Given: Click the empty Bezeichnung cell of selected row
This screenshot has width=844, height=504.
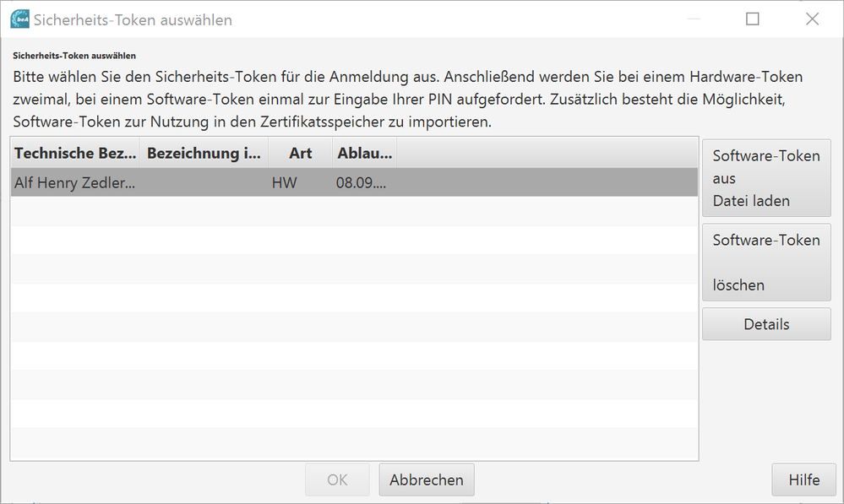Looking at the screenshot, I should tap(204, 182).
